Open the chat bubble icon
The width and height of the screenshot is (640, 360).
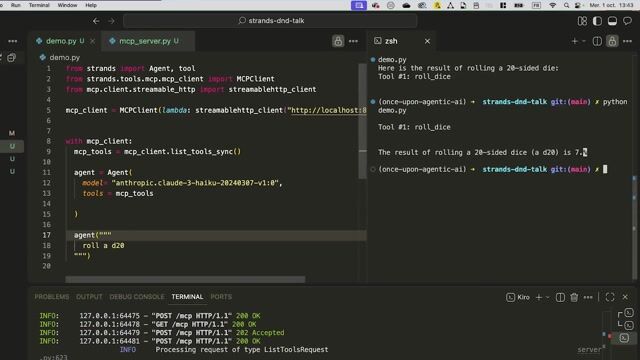tap(627, 21)
